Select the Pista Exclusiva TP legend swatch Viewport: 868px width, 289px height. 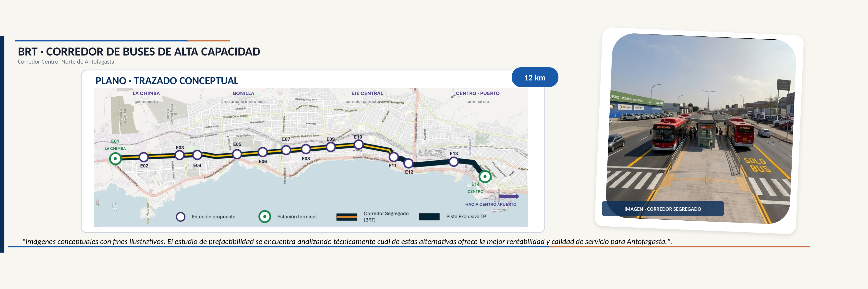(429, 217)
